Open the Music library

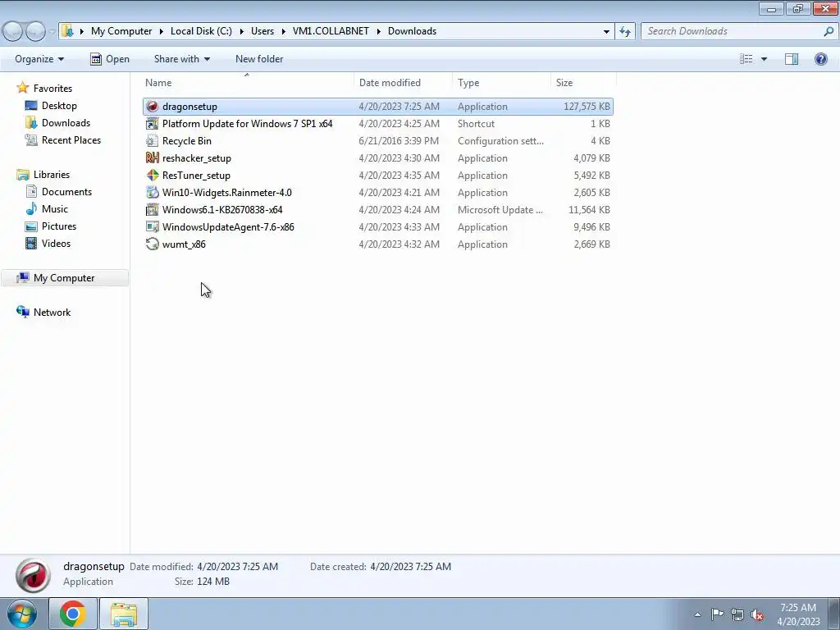click(55, 209)
